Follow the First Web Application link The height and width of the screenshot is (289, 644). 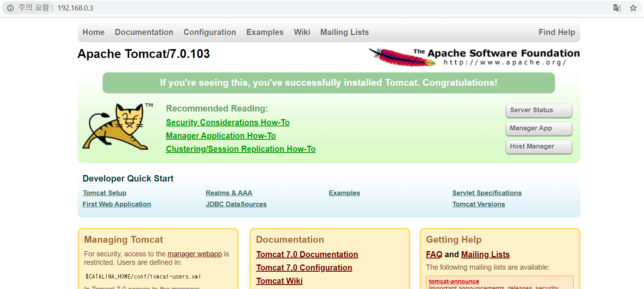coord(117,204)
